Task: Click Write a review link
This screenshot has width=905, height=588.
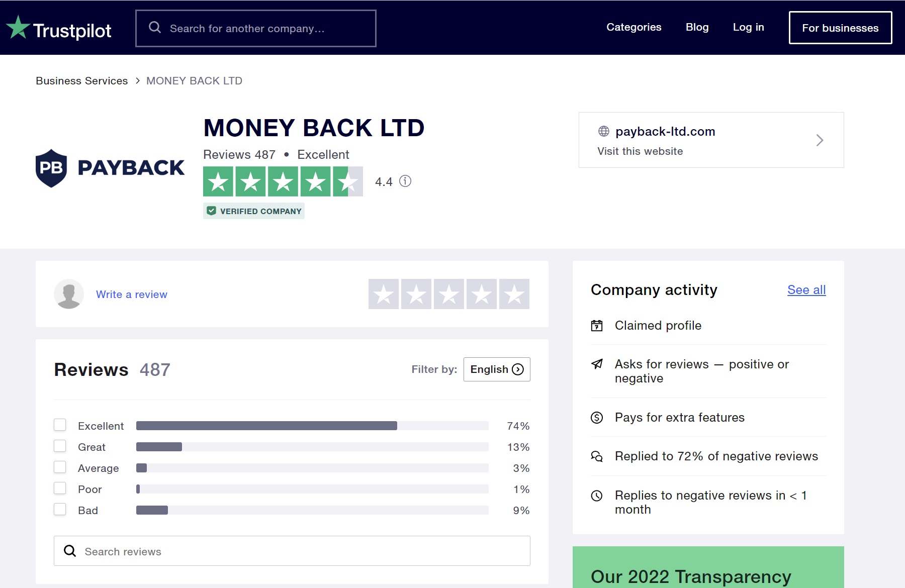Action: [x=132, y=295]
